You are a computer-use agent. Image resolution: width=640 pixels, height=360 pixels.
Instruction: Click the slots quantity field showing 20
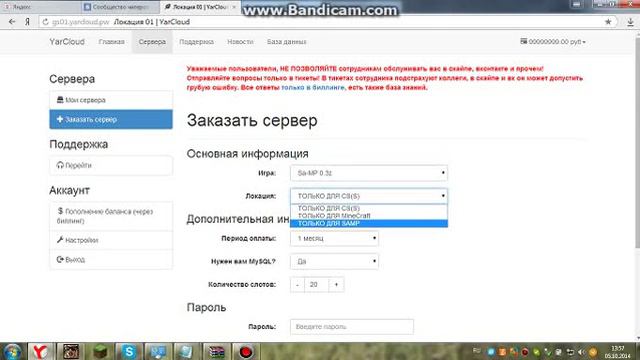(x=316, y=284)
